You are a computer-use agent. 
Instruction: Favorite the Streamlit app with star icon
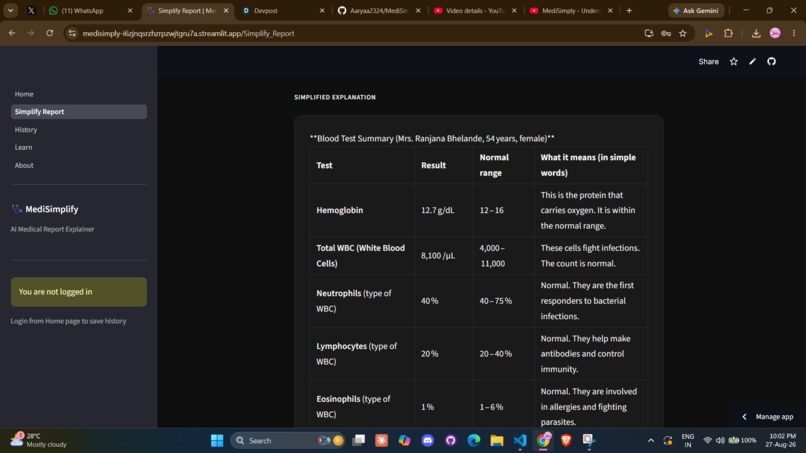click(x=734, y=62)
